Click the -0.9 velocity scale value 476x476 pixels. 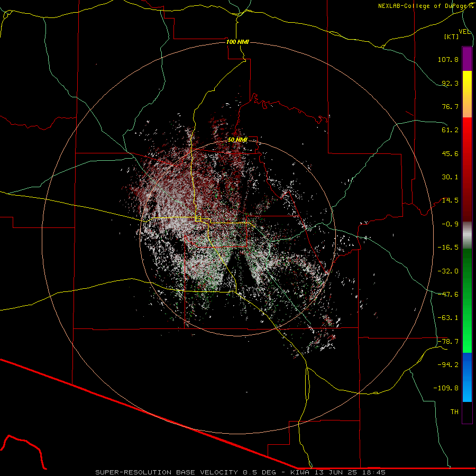[450, 224]
